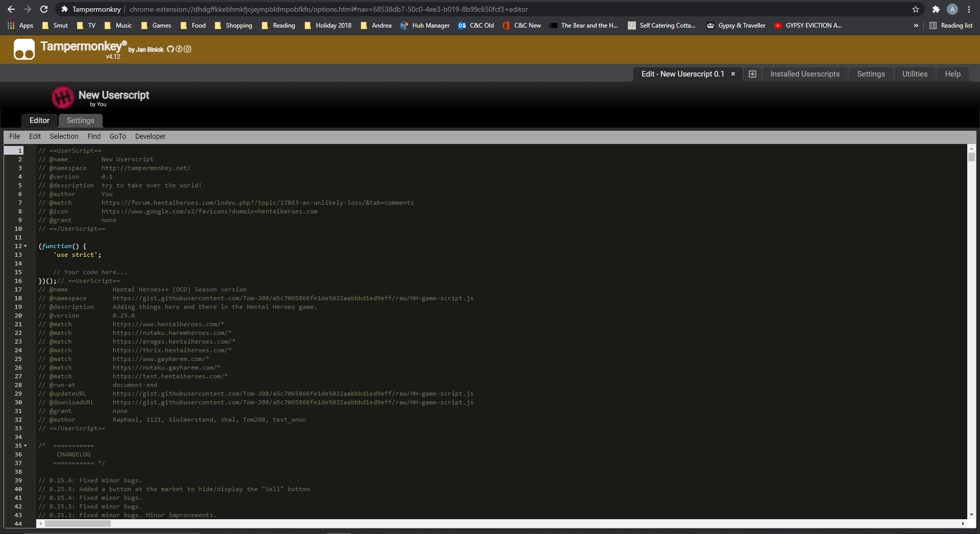
Task: Click the Facebook icon in Tampermonkey header
Action: click(179, 49)
